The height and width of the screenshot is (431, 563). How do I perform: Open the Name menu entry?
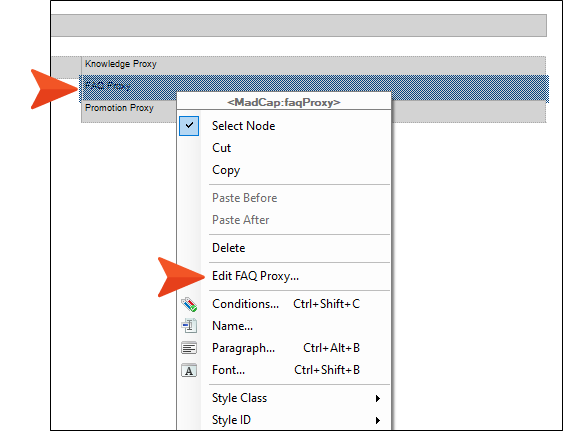232,326
